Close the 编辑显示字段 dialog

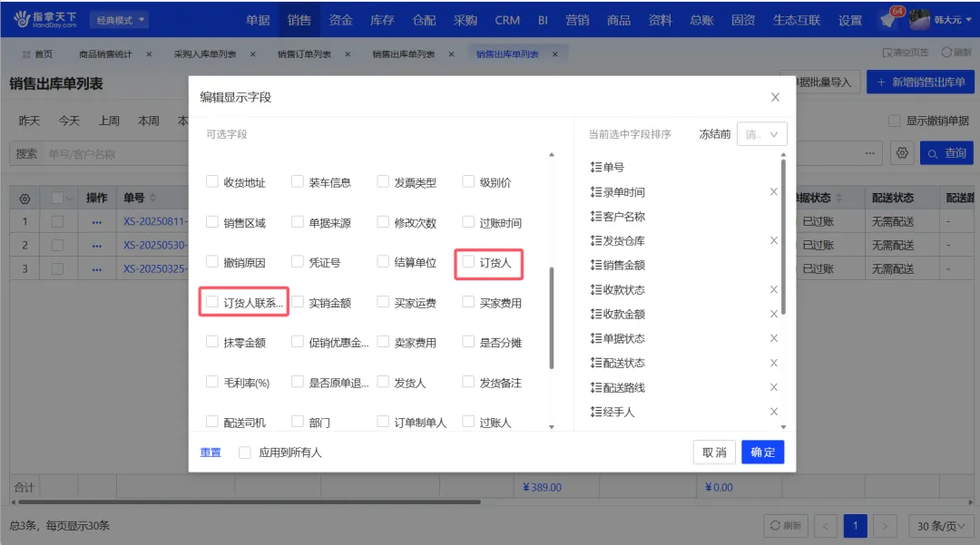click(775, 97)
